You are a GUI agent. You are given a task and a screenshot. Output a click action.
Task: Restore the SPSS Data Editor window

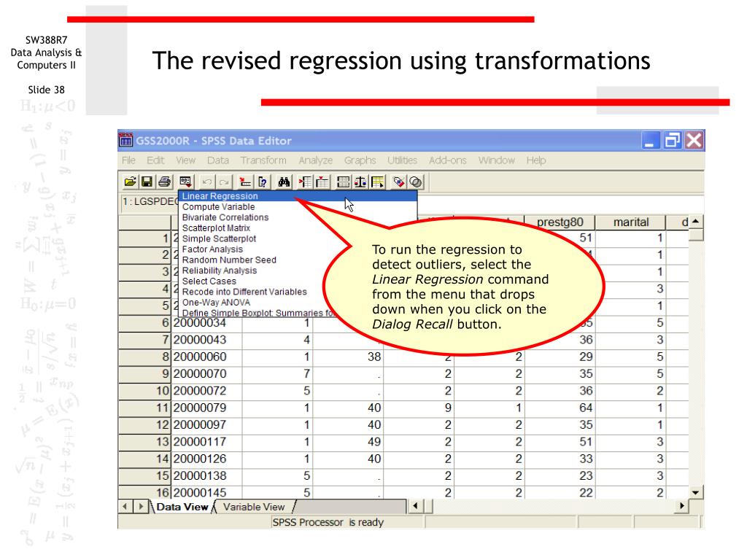click(x=672, y=141)
